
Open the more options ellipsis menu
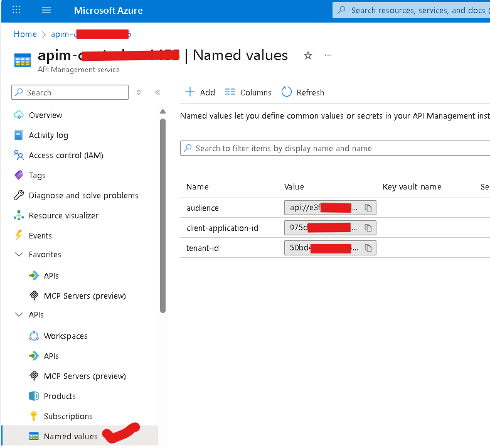tap(328, 55)
